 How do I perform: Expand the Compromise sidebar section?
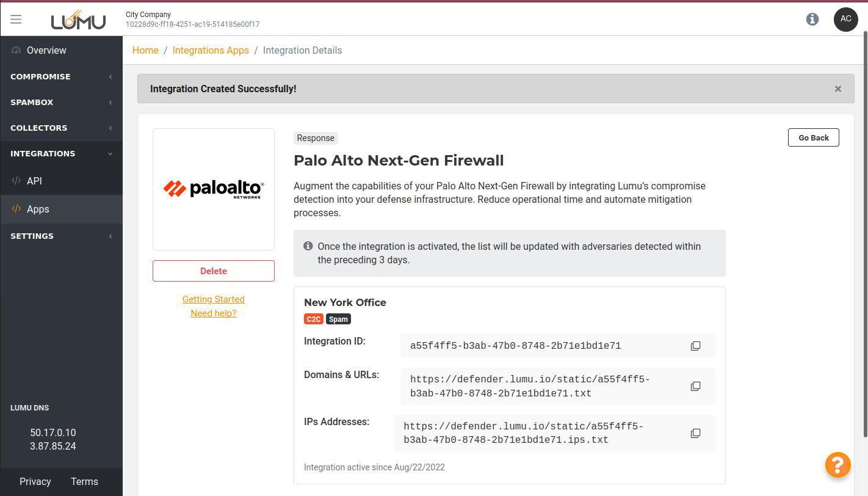coord(61,77)
